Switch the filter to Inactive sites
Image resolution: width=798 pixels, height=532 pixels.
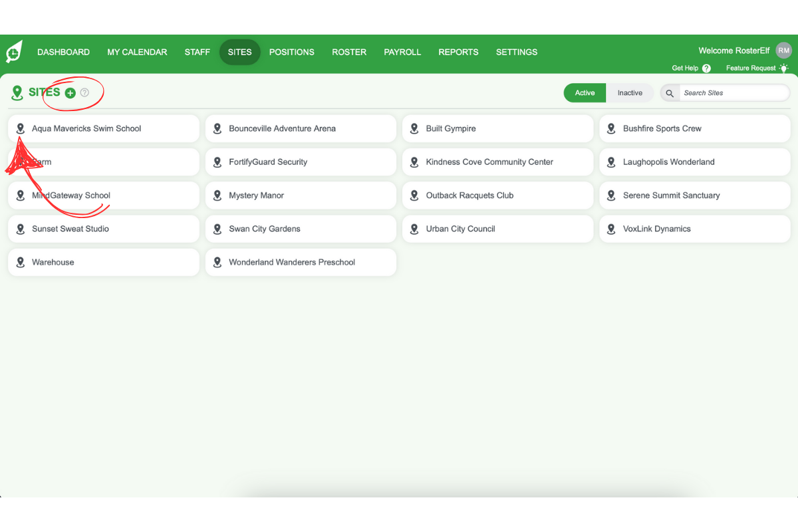[x=630, y=93]
